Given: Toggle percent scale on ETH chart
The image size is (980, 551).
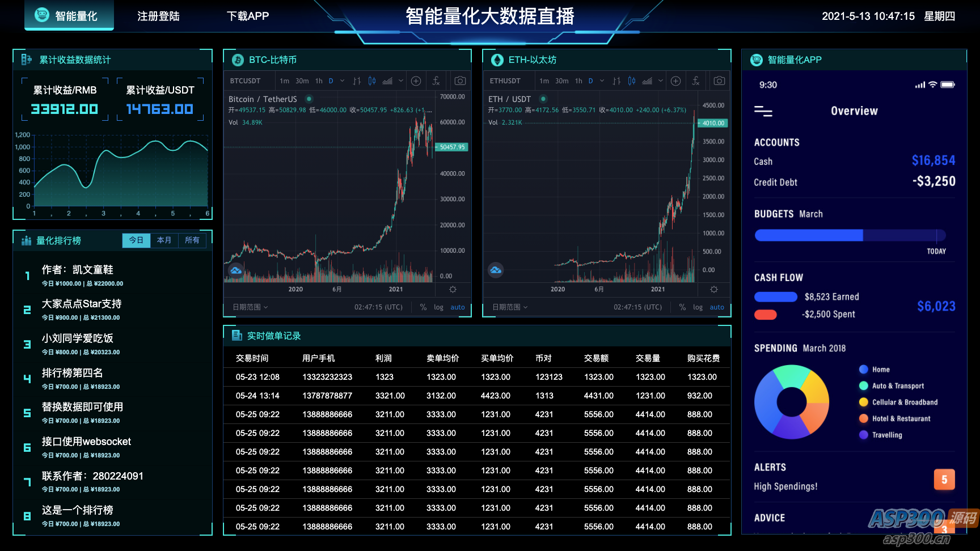Looking at the screenshot, I should click(x=682, y=307).
